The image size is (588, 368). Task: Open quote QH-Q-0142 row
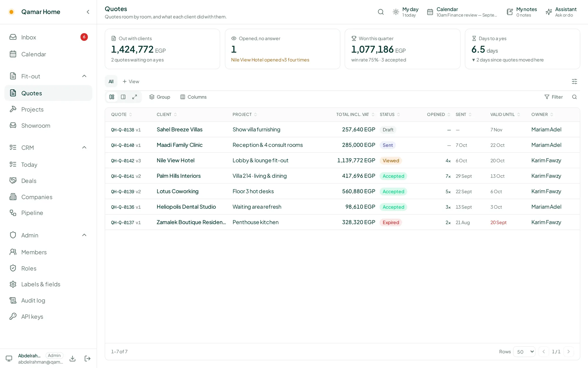click(342, 160)
